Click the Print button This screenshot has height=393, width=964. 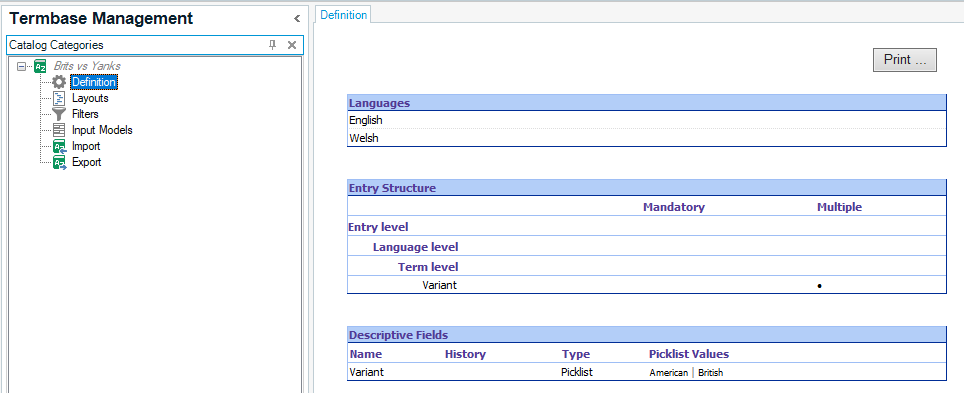click(x=904, y=60)
